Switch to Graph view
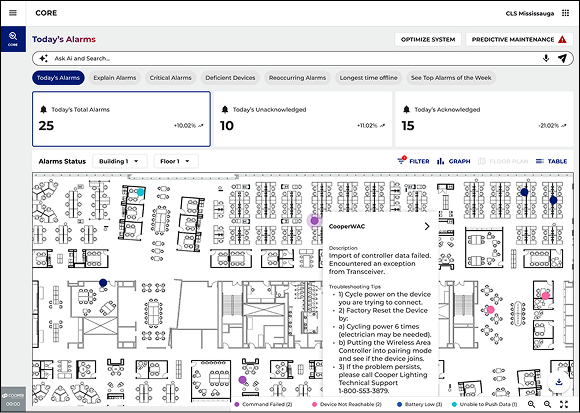The width and height of the screenshot is (580, 413). [453, 161]
